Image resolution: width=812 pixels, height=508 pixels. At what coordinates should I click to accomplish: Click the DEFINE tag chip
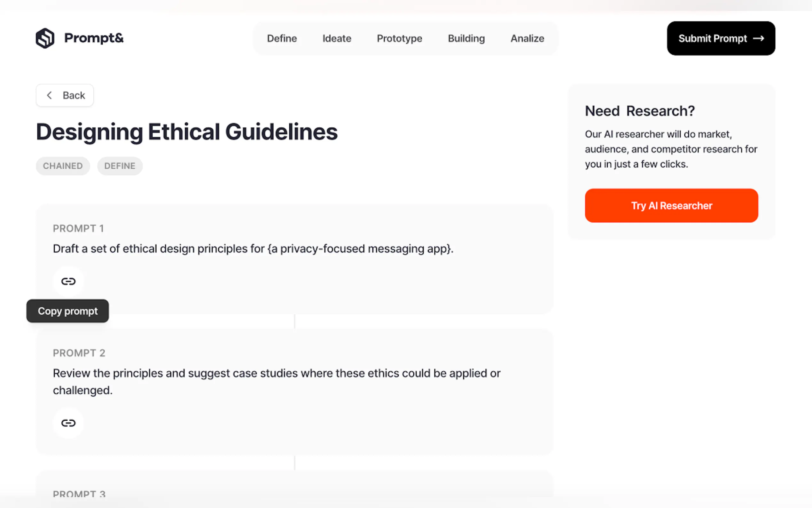120,166
